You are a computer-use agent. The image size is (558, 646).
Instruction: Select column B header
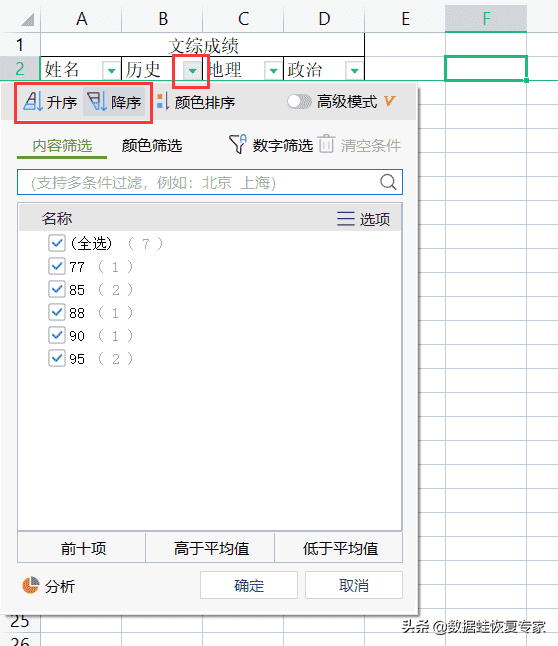tap(162, 19)
